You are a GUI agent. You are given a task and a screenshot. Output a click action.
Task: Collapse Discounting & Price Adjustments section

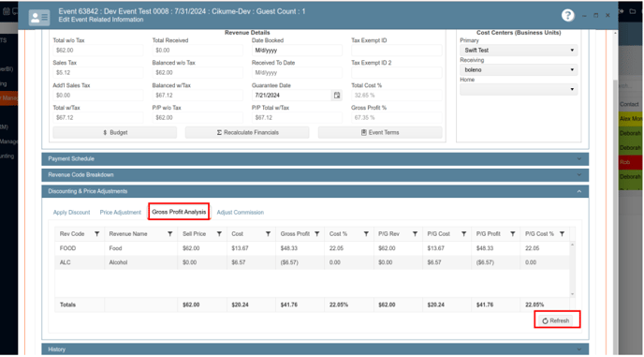point(315,191)
